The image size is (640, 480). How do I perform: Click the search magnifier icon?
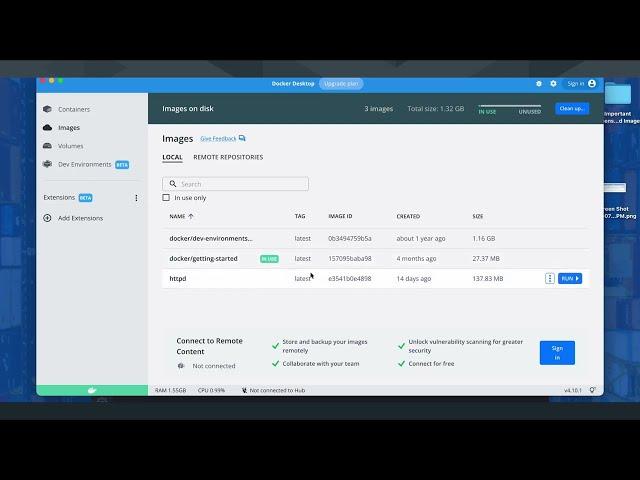pos(173,184)
